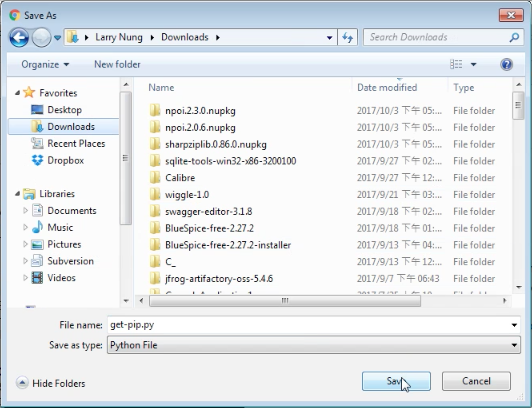Expand the Subversion library
Screen dimensions: 532x408
pos(25,261)
